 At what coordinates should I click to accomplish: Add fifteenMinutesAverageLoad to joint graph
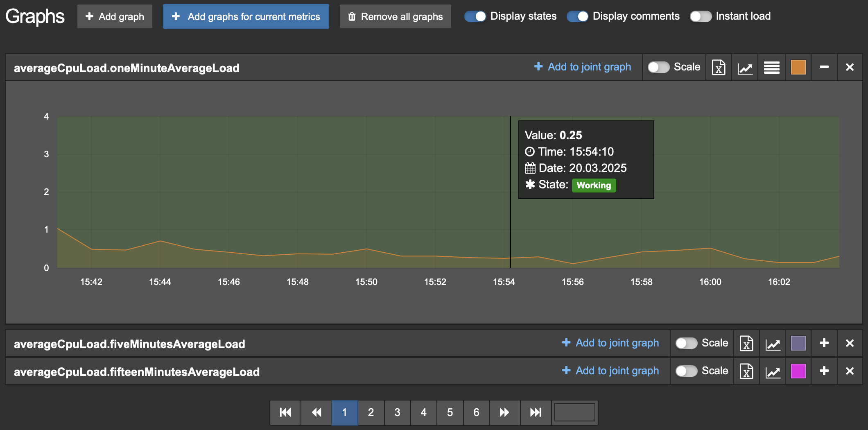point(610,371)
